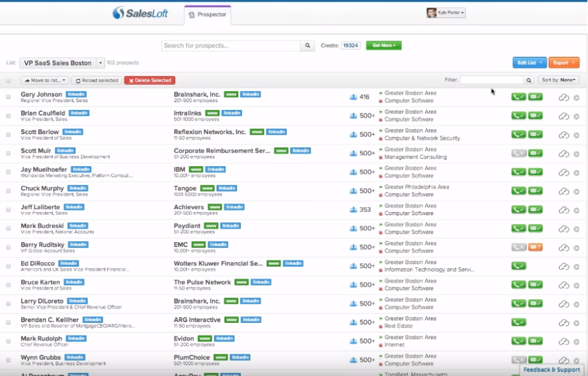Click the search magnifier button next to prospects field

click(308, 45)
